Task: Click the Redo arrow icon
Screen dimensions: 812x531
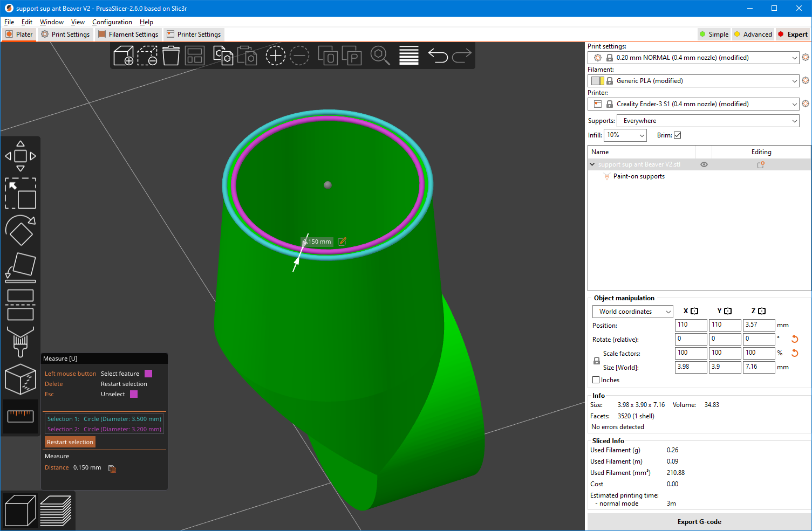Action: click(x=461, y=56)
